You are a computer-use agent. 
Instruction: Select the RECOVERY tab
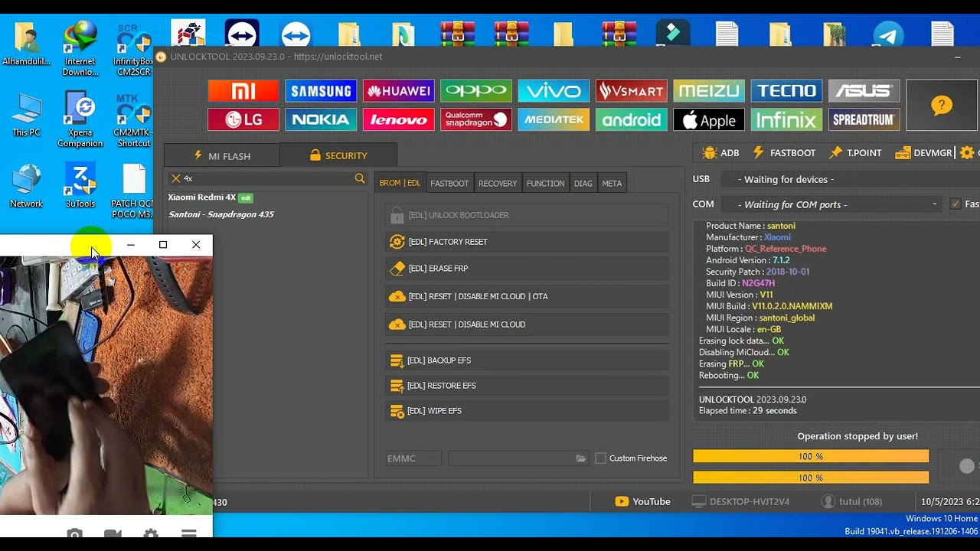(x=498, y=183)
